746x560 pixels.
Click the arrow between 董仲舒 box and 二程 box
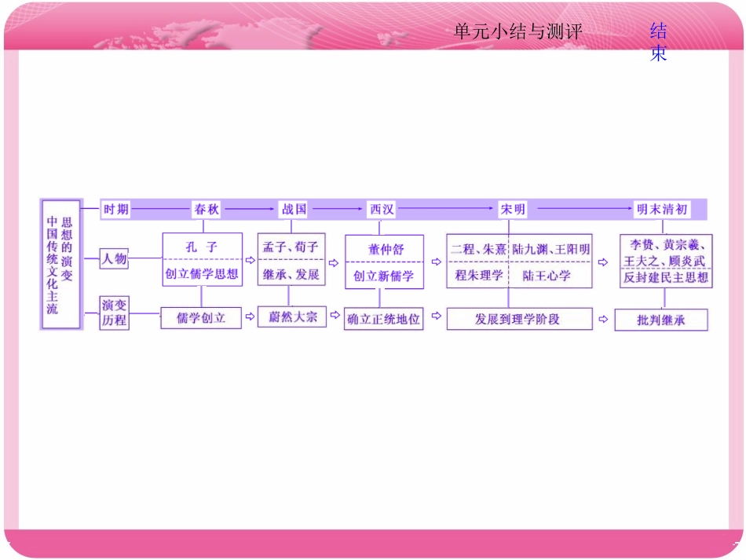(437, 262)
